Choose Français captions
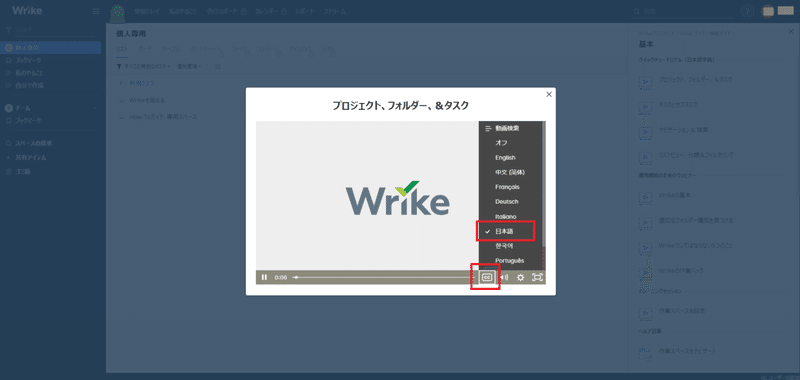 (x=507, y=187)
